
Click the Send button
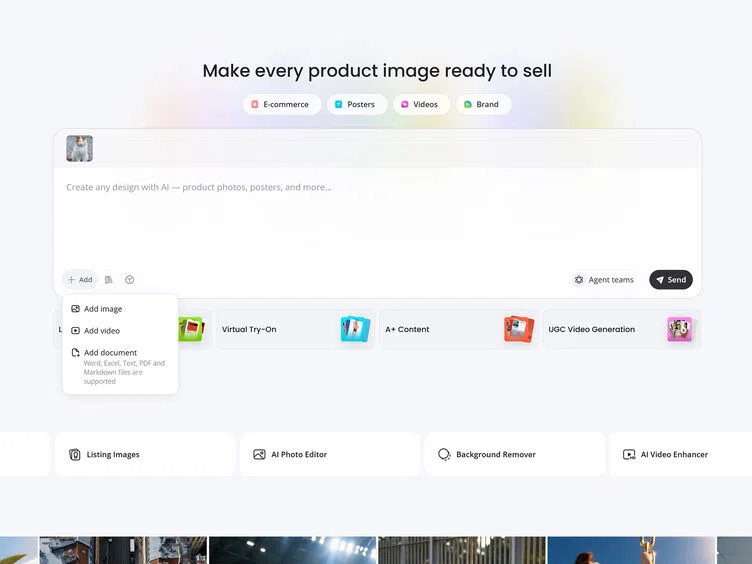tap(670, 280)
